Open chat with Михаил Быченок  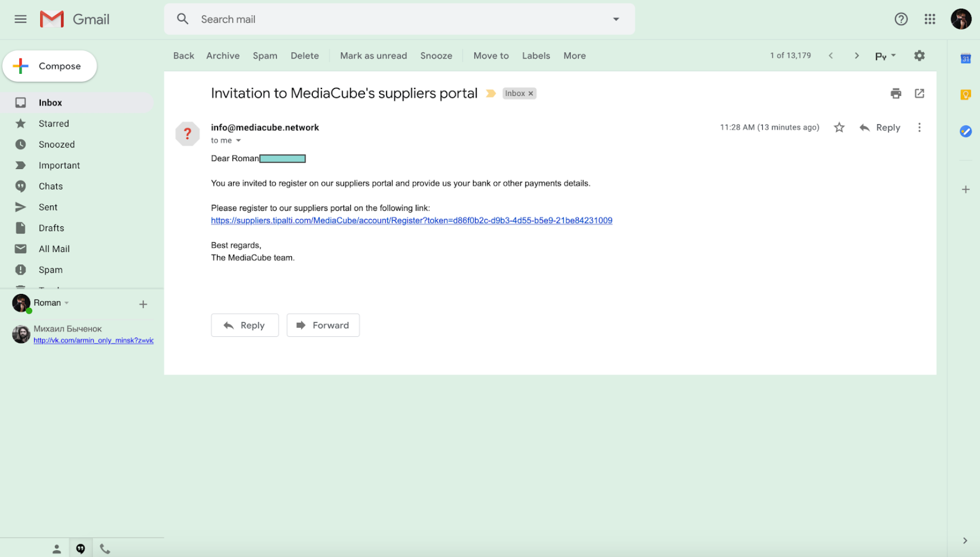(67, 329)
